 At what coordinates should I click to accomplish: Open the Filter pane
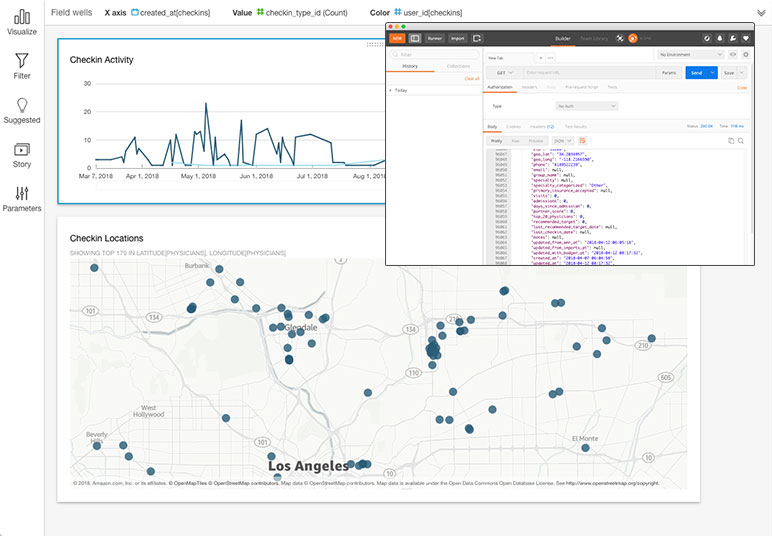21,66
